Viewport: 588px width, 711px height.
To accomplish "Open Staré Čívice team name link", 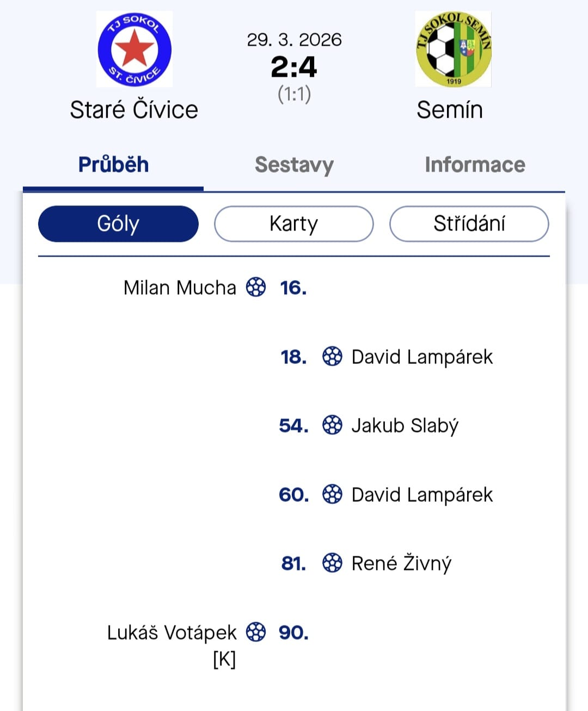I will click(x=134, y=110).
